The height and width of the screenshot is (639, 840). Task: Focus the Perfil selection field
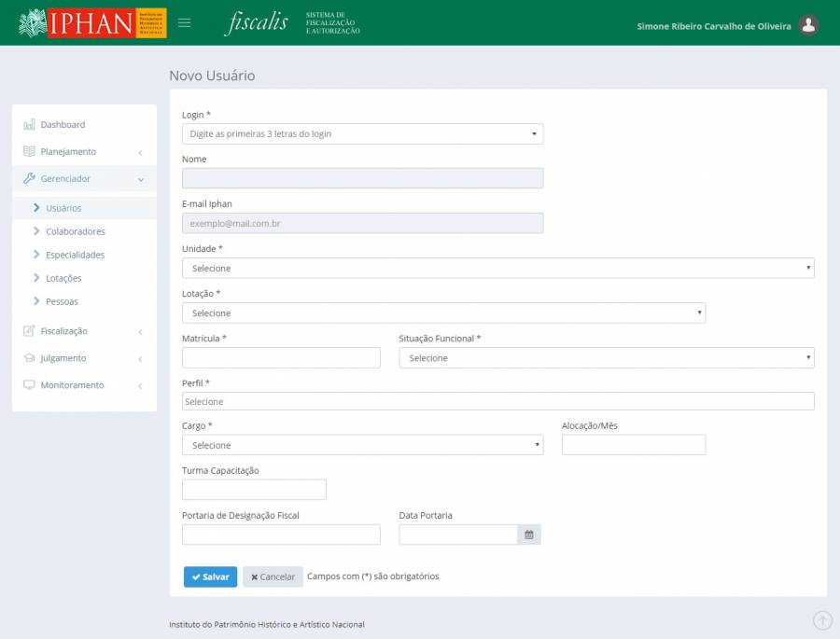(497, 402)
